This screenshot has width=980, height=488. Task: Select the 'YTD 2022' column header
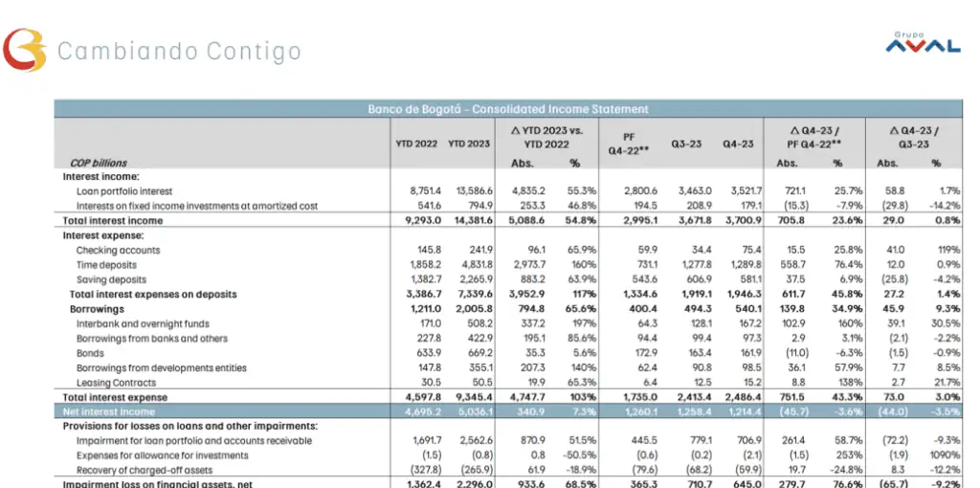click(x=416, y=144)
